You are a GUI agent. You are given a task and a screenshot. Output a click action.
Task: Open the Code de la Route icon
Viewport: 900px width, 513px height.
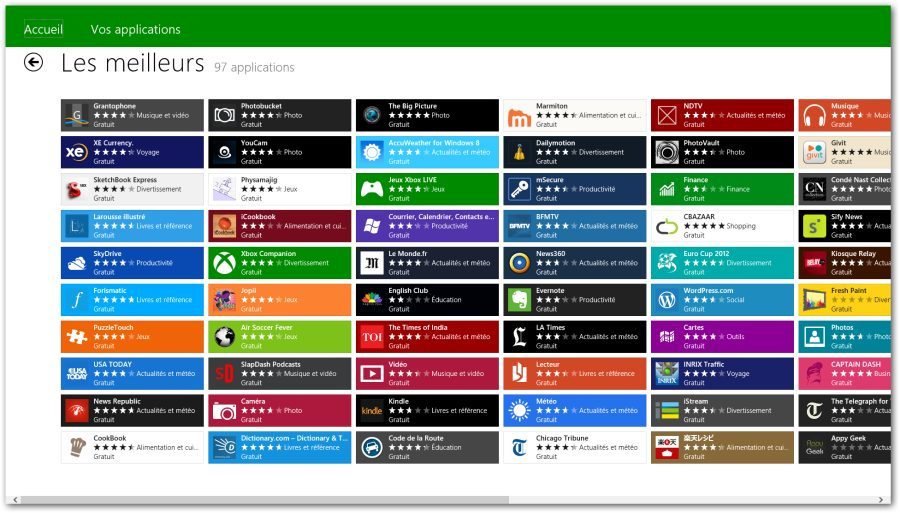(x=371, y=448)
